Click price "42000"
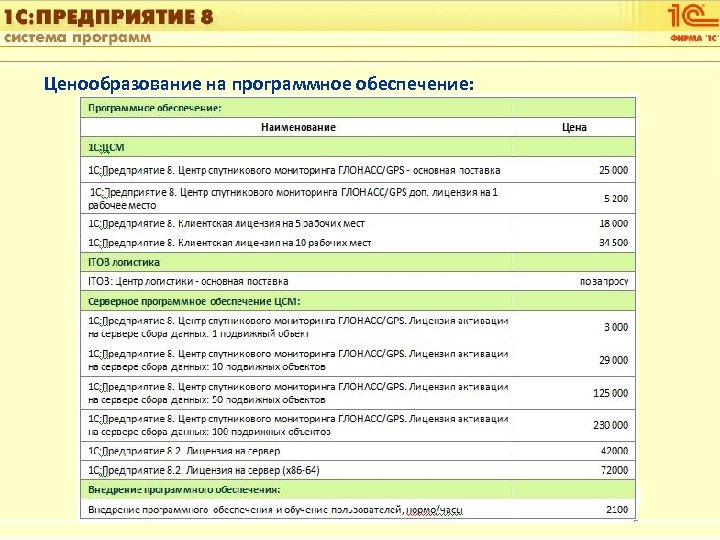Image resolution: width=720 pixels, height=540 pixels. click(614, 451)
